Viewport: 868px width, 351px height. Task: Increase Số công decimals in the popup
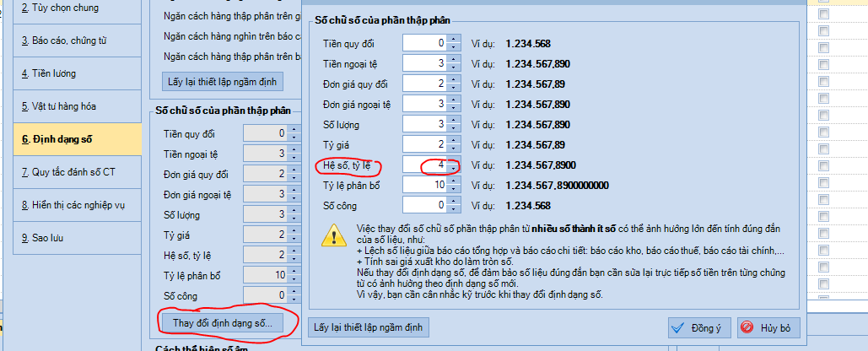point(455,201)
